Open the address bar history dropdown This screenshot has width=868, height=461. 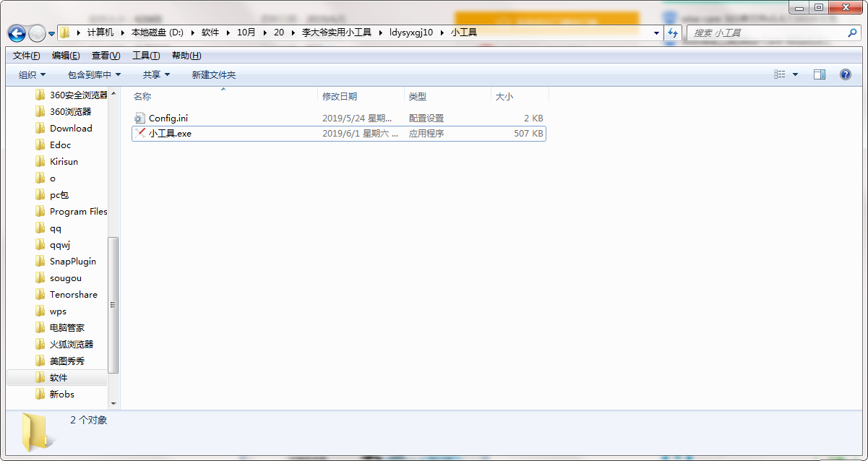coord(656,33)
